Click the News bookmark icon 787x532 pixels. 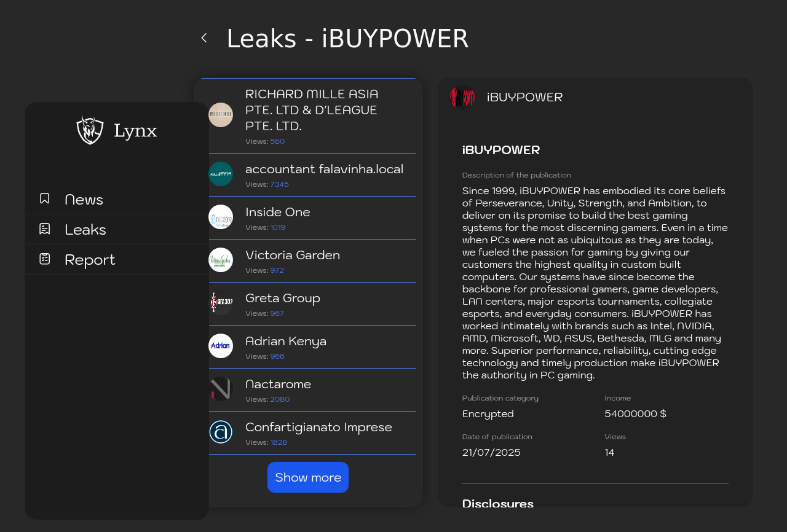[x=45, y=198]
